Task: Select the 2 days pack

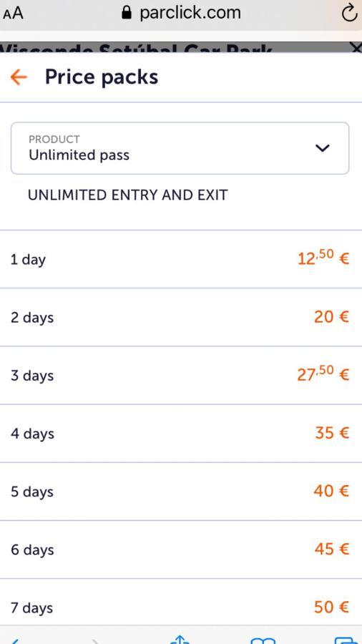Action: pos(181,317)
